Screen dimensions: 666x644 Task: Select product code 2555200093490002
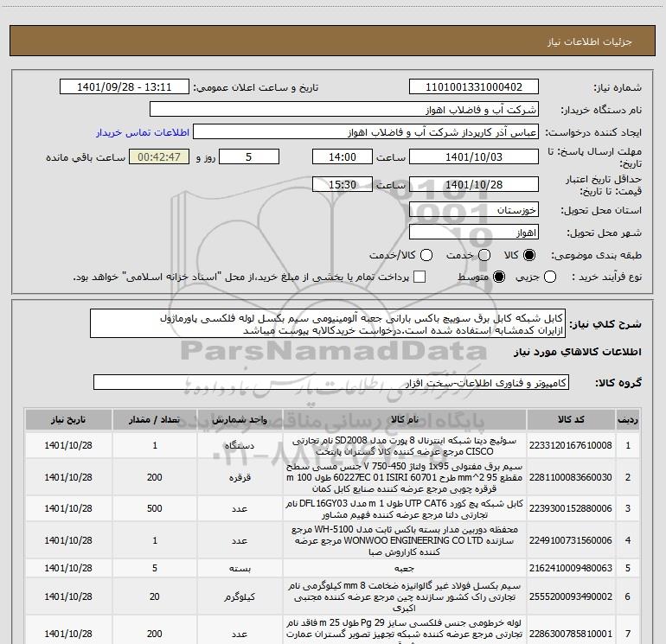coord(571,596)
